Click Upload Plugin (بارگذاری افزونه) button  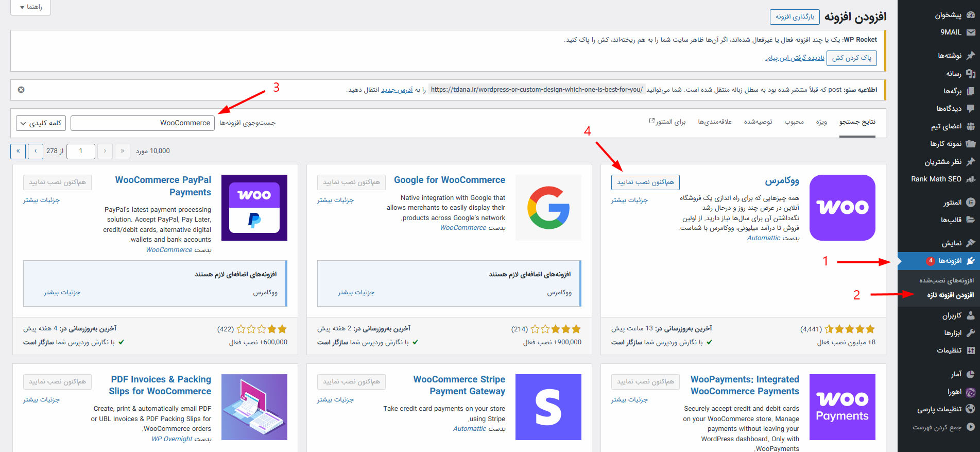pyautogui.click(x=795, y=17)
